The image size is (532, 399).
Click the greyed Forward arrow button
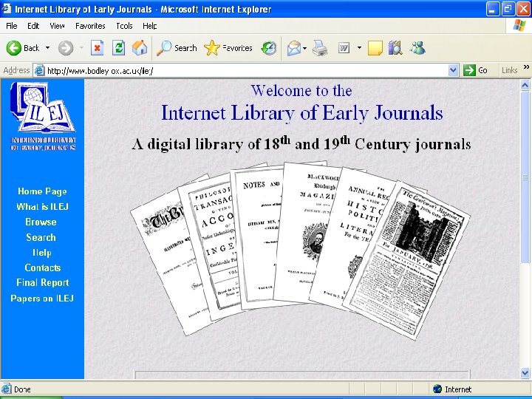(66, 48)
